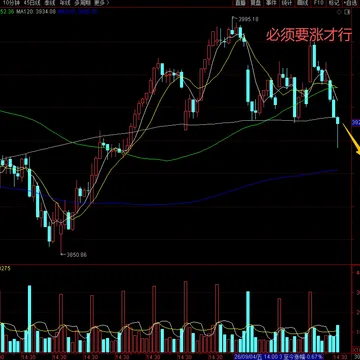Click the blue MA indicator value label

pyautogui.click(x=77, y=12)
